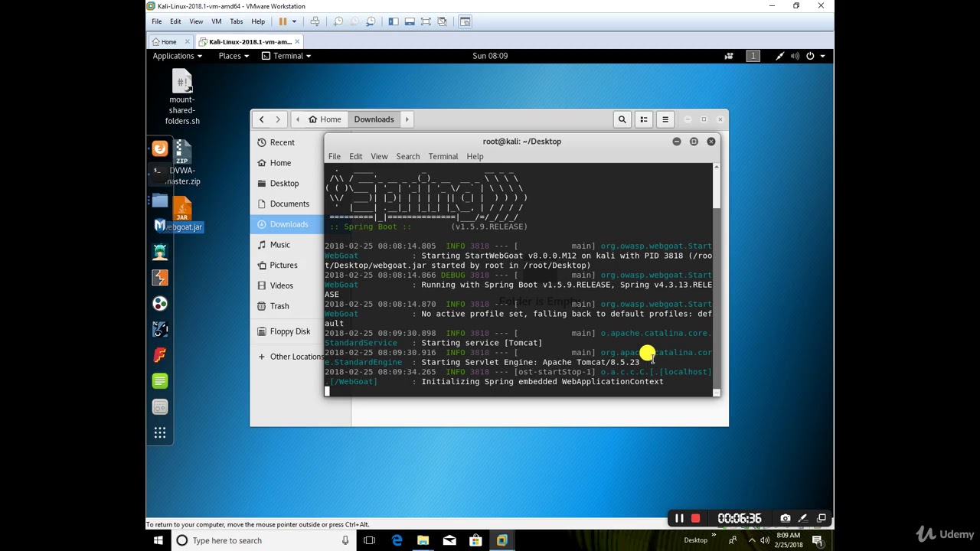The height and width of the screenshot is (551, 980).
Task: Launch Burp Suite from the dock
Action: 160,278
